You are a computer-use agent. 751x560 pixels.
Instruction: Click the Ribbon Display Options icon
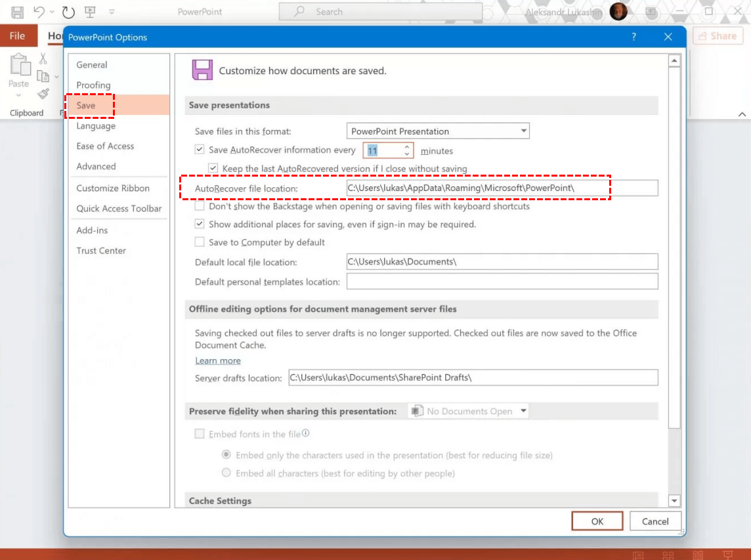coord(651,12)
